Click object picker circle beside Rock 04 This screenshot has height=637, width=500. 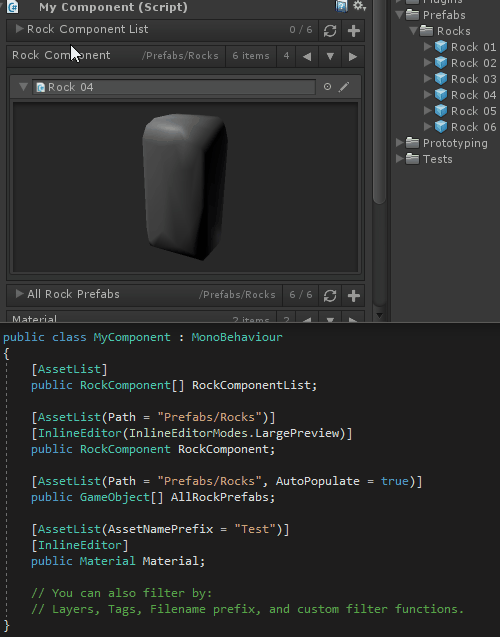pos(327,87)
